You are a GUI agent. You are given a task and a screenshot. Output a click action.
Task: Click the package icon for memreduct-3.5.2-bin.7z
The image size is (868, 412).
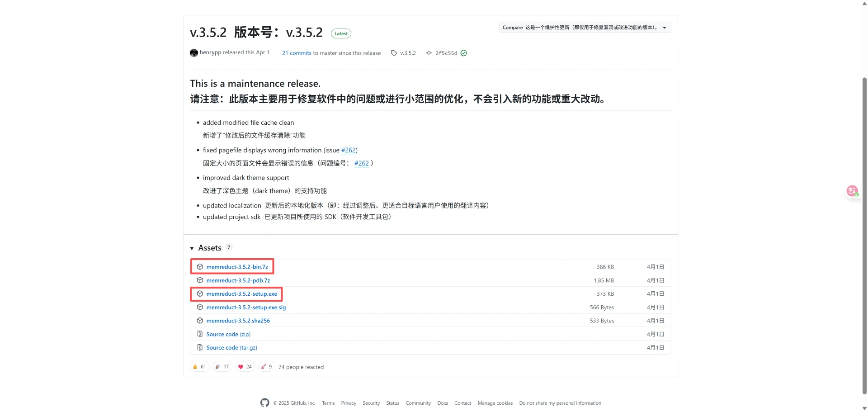[200, 267]
